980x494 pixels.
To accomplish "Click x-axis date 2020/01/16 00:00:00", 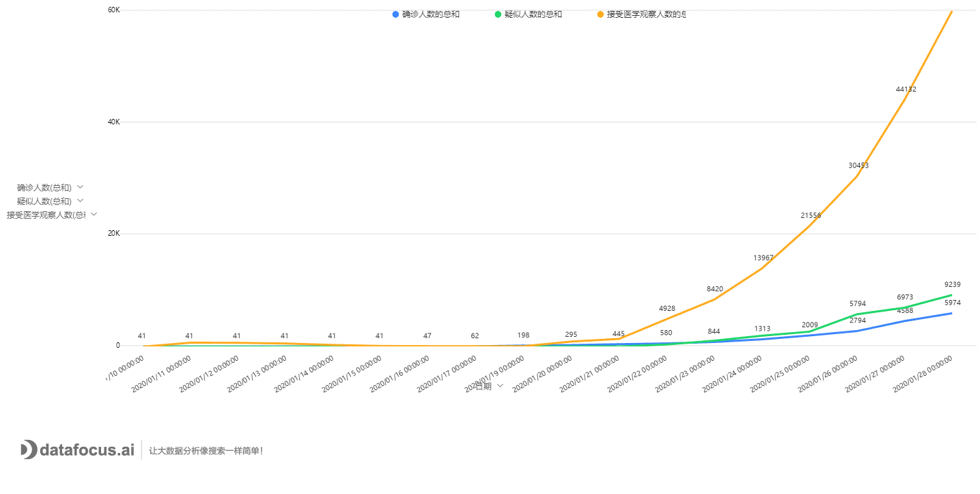I will (x=400, y=373).
